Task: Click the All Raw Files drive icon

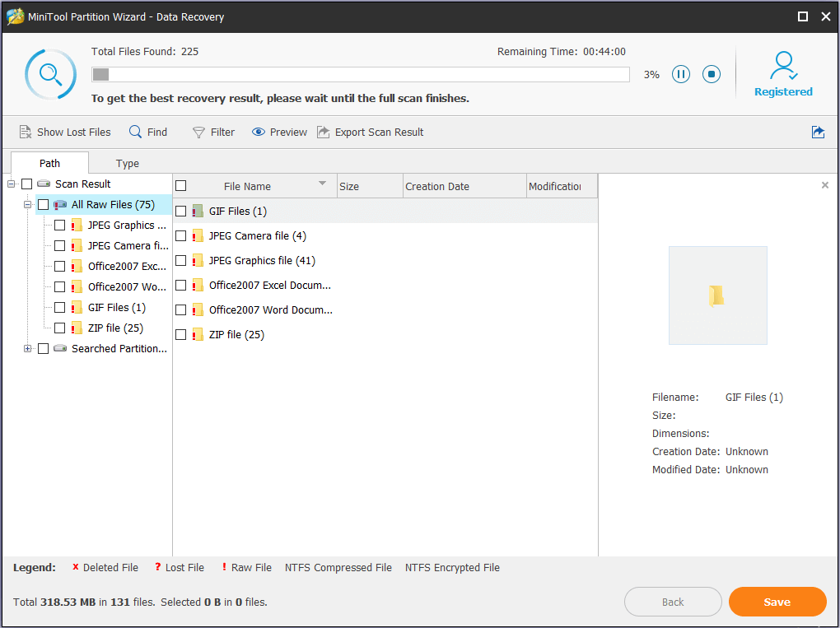Action: (60, 204)
